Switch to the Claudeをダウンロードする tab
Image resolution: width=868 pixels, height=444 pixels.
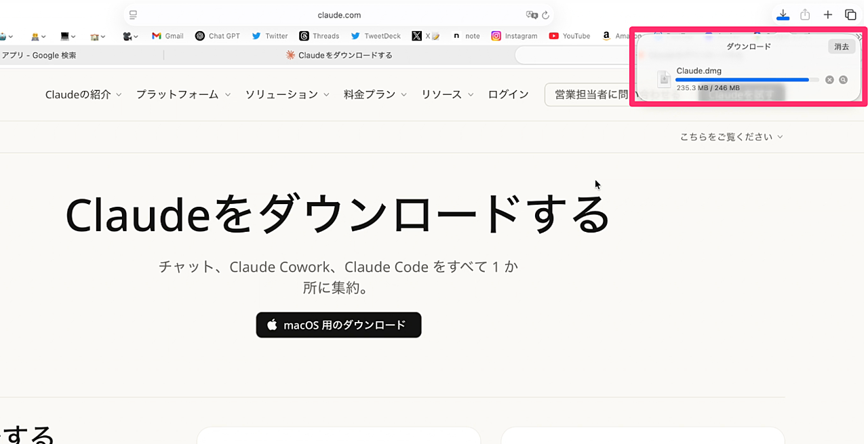click(339, 56)
